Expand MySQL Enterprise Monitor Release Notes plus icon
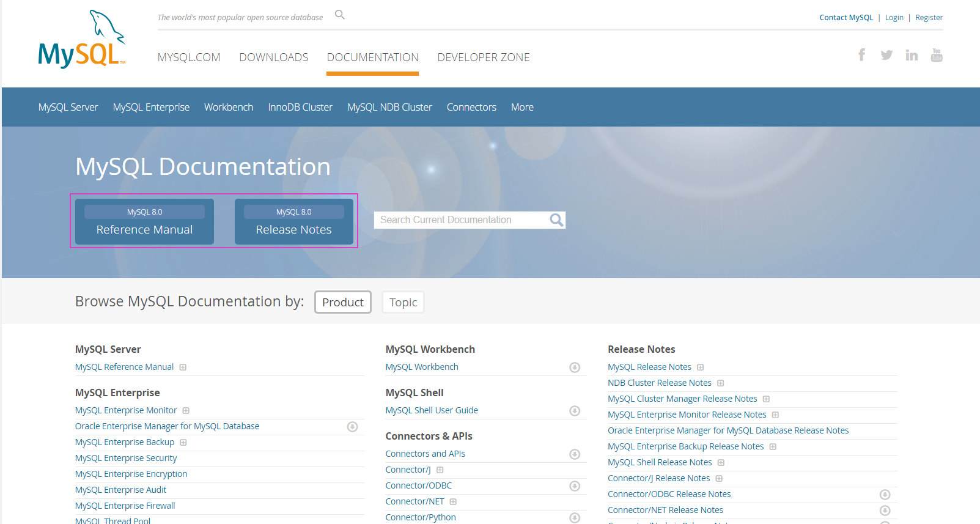Viewport: 980px width, 524px height. 775,415
